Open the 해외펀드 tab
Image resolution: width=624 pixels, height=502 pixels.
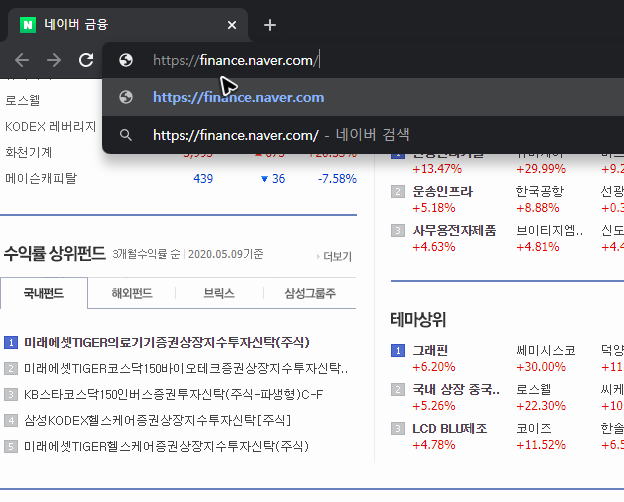(132, 293)
